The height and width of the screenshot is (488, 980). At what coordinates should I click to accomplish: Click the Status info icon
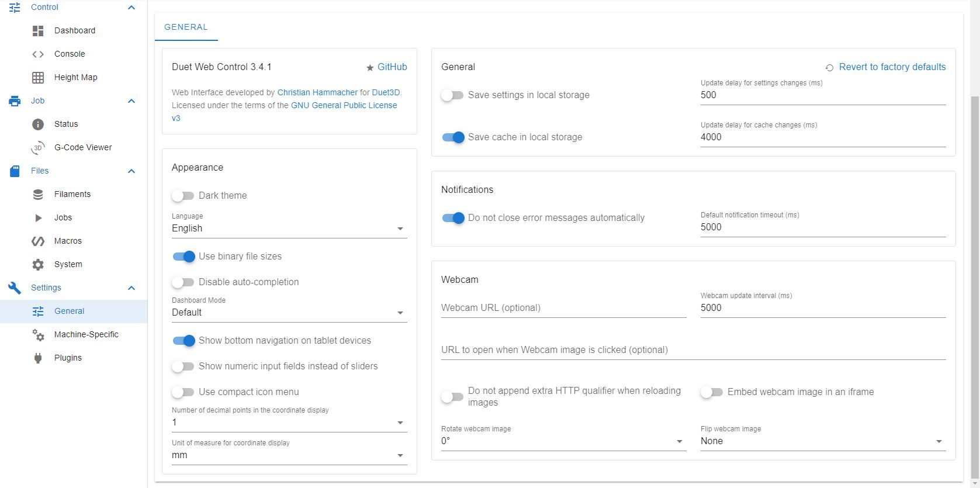38,124
